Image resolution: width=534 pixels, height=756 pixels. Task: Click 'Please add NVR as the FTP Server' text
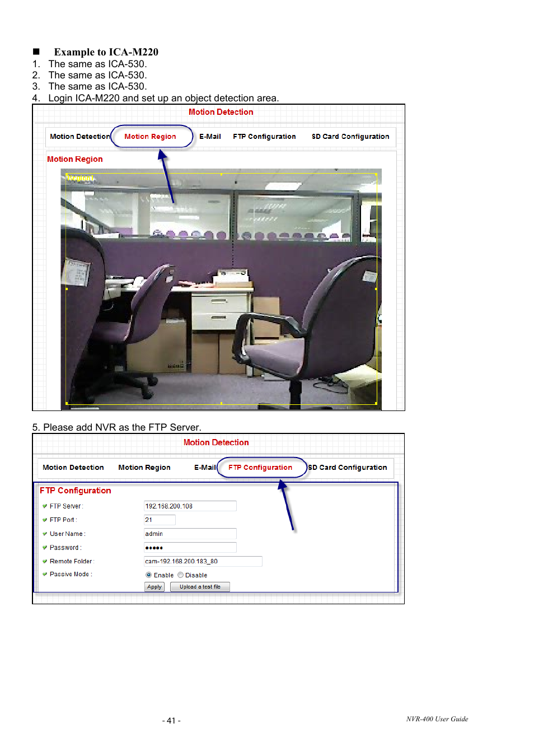click(x=122, y=427)
